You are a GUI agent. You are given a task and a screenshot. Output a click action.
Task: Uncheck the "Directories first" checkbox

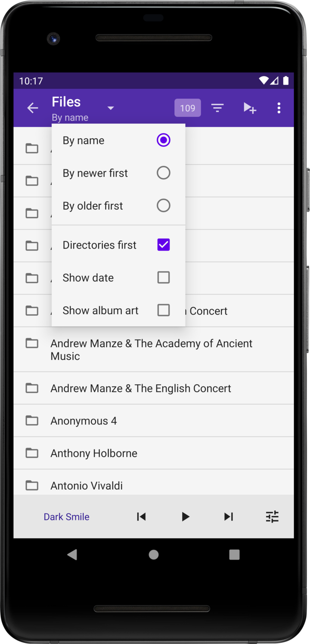[163, 245]
